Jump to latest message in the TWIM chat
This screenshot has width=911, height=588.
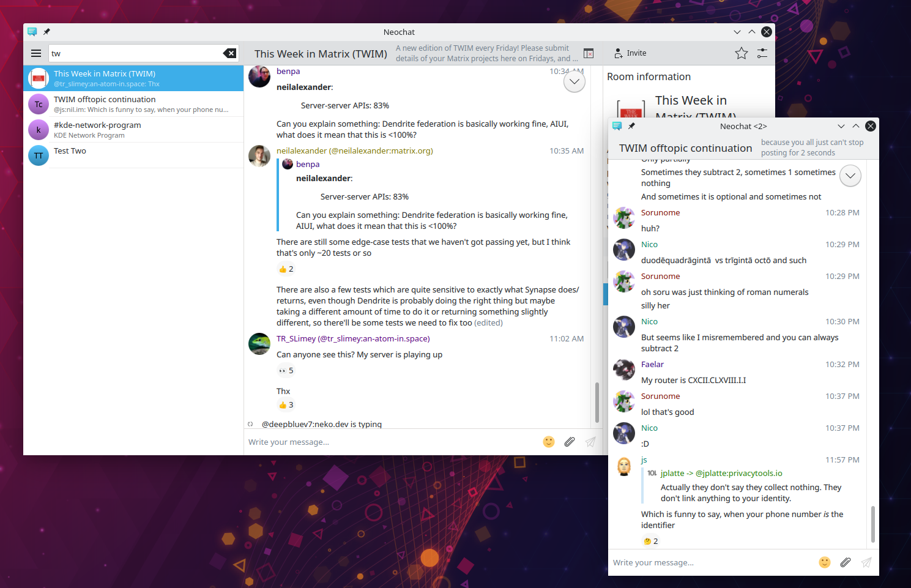tap(574, 81)
